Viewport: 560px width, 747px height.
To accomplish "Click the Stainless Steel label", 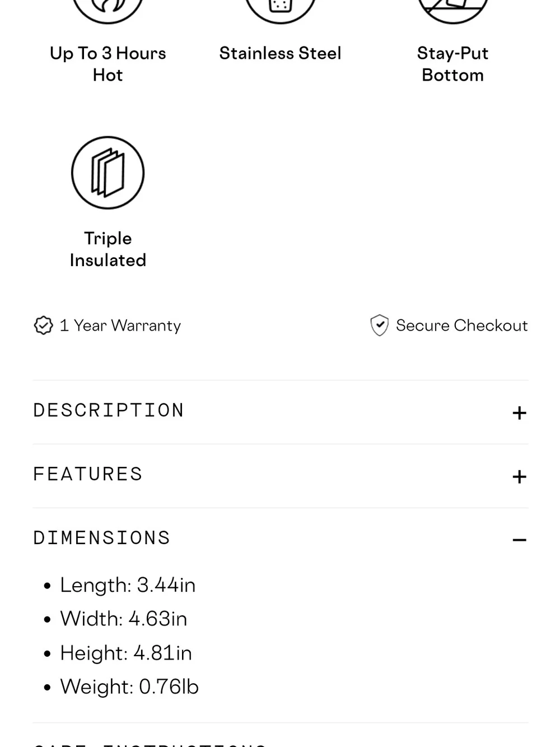I will (280, 53).
